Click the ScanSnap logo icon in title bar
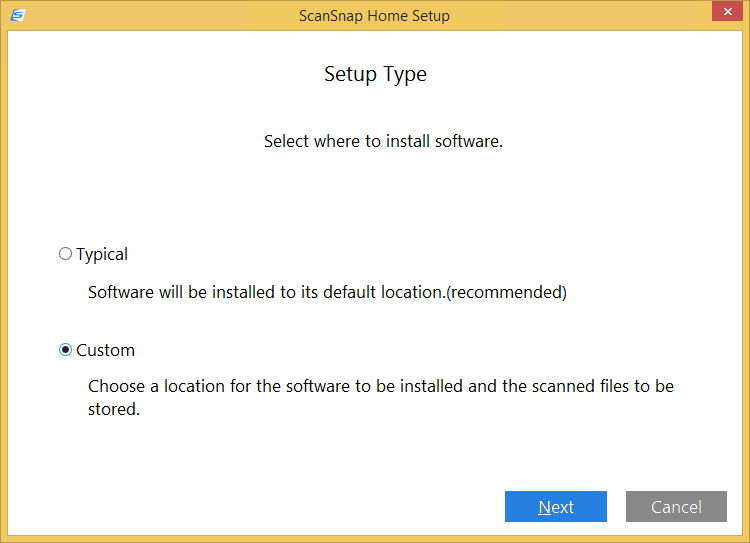Viewport: 750px width, 543px height. click(x=17, y=15)
